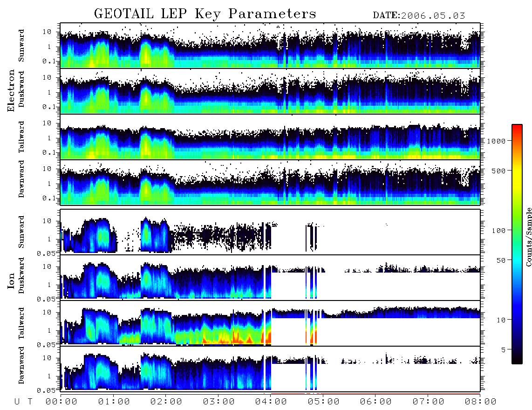Click the 'Counts/Sample' colorbar title
The width and height of the screenshot is (532, 410).
529,237
